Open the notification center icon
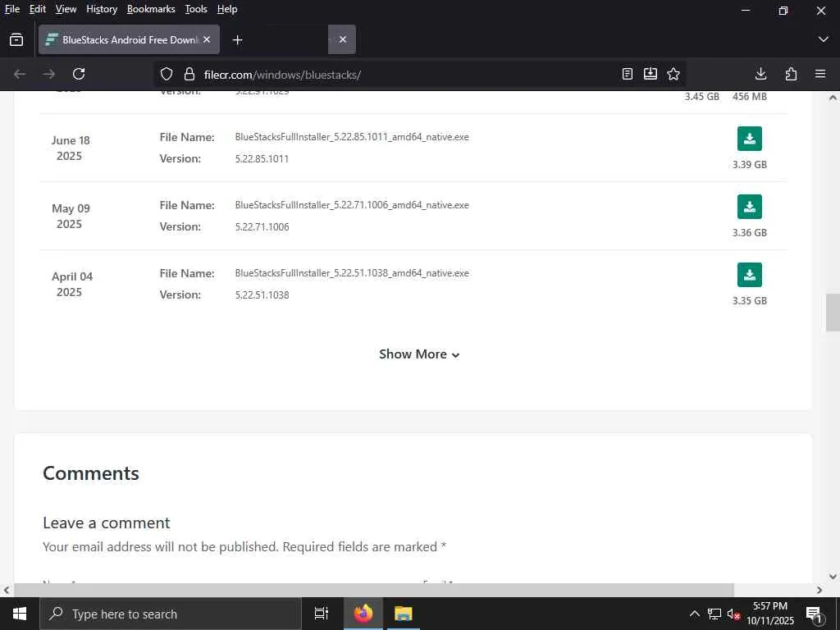 (814, 614)
